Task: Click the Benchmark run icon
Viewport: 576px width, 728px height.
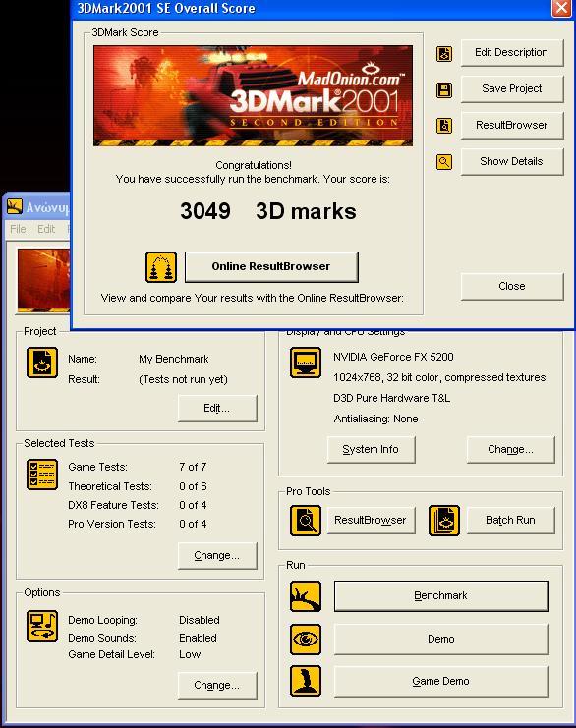Action: (x=306, y=596)
